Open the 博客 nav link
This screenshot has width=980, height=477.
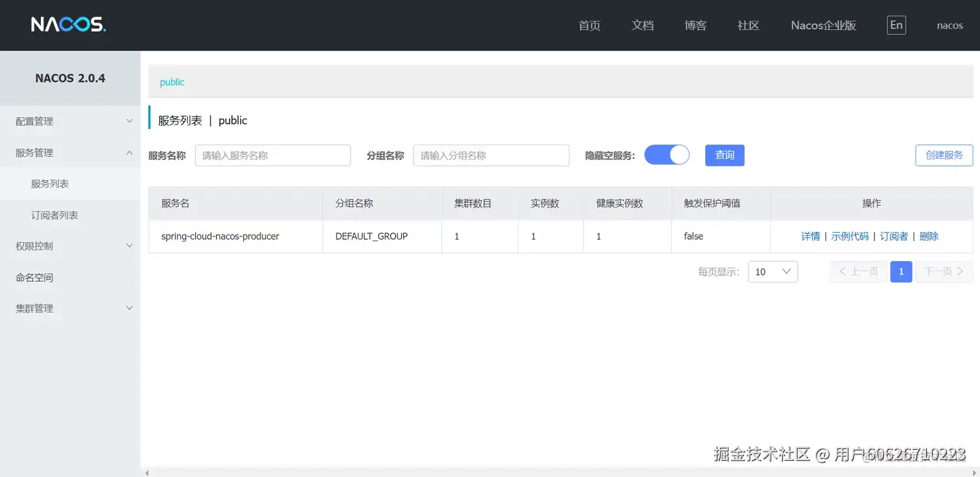[x=695, y=25]
